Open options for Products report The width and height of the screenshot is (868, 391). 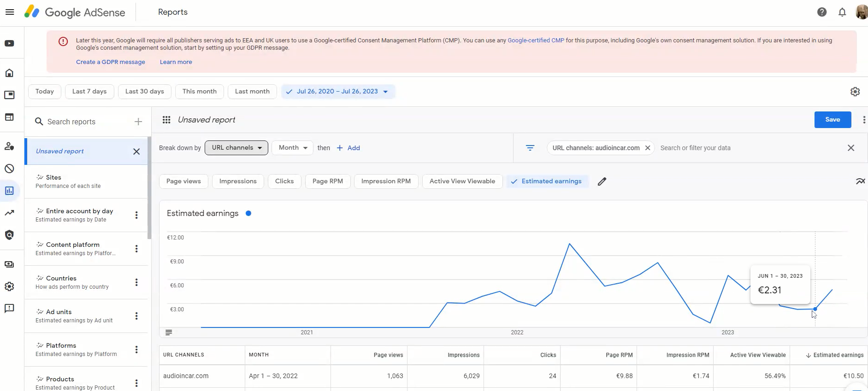tap(136, 383)
